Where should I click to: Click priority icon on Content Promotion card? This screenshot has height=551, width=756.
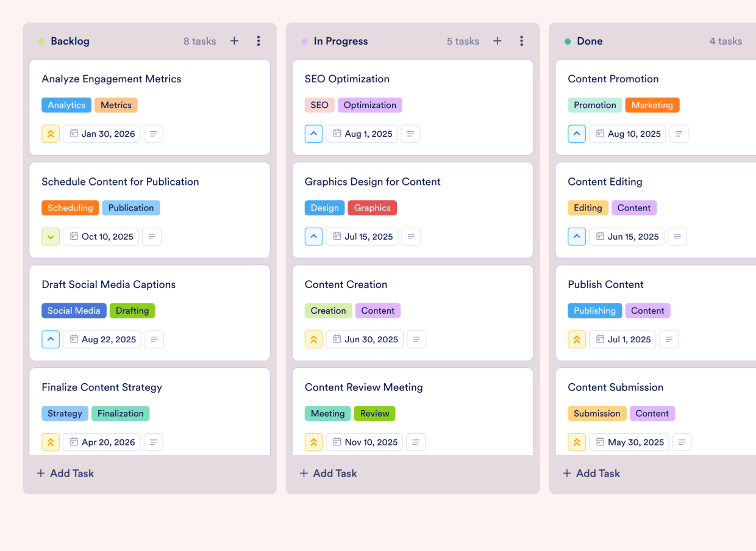[x=577, y=134]
